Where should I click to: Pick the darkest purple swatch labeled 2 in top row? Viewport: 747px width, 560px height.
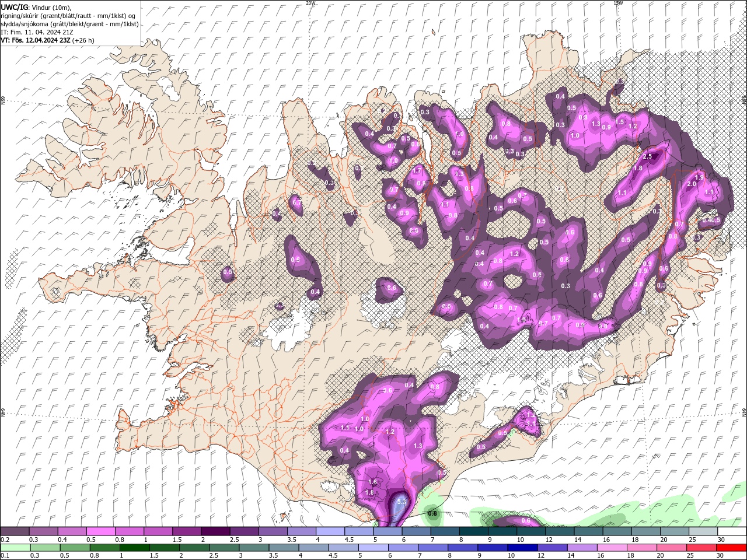[215, 531]
